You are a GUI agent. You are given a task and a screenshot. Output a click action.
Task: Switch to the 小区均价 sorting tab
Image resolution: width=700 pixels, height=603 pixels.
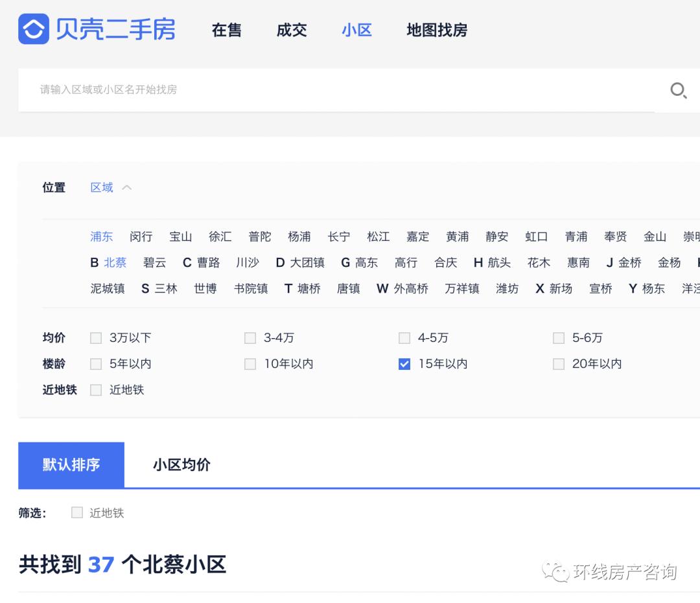[181, 464]
